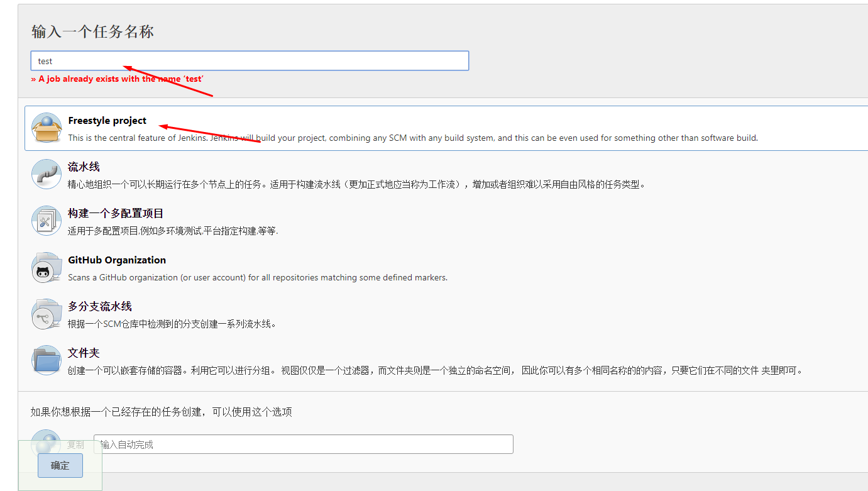This screenshot has height=491, width=868.
Task: Click the 输入一个任务名称 heading
Action: point(93,32)
